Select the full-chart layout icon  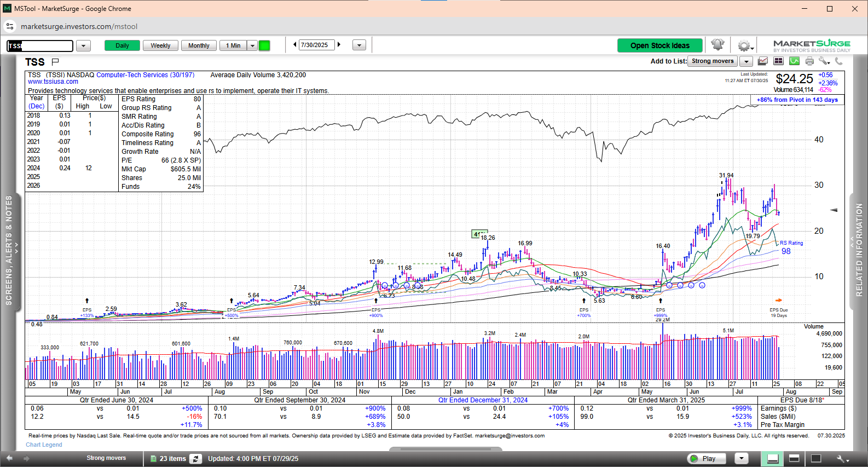coord(816,459)
